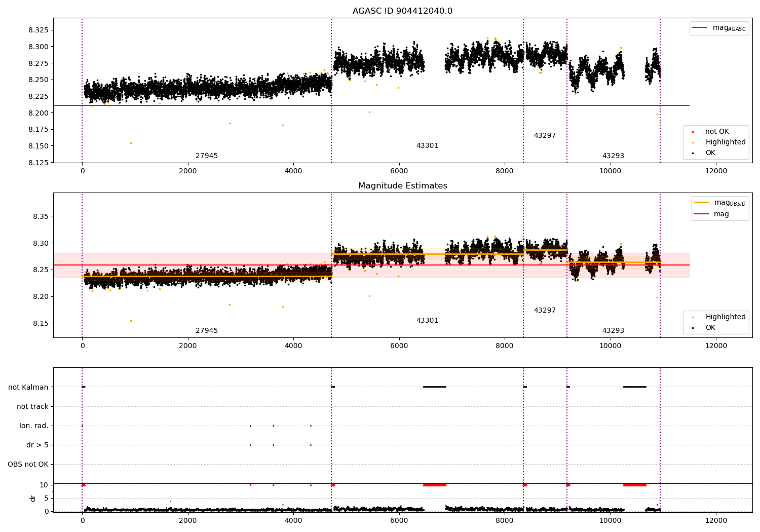
Task: Click the 'OBS not OK' axis label
Action: [28, 465]
